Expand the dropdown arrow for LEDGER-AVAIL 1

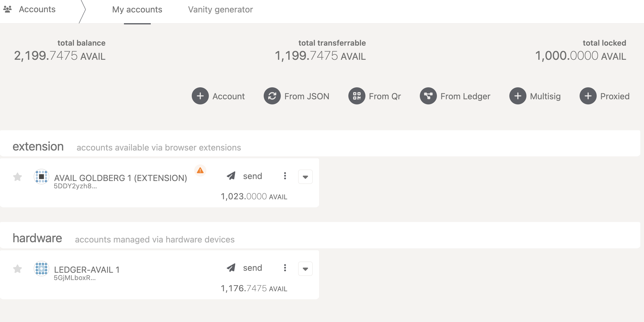coord(306,269)
